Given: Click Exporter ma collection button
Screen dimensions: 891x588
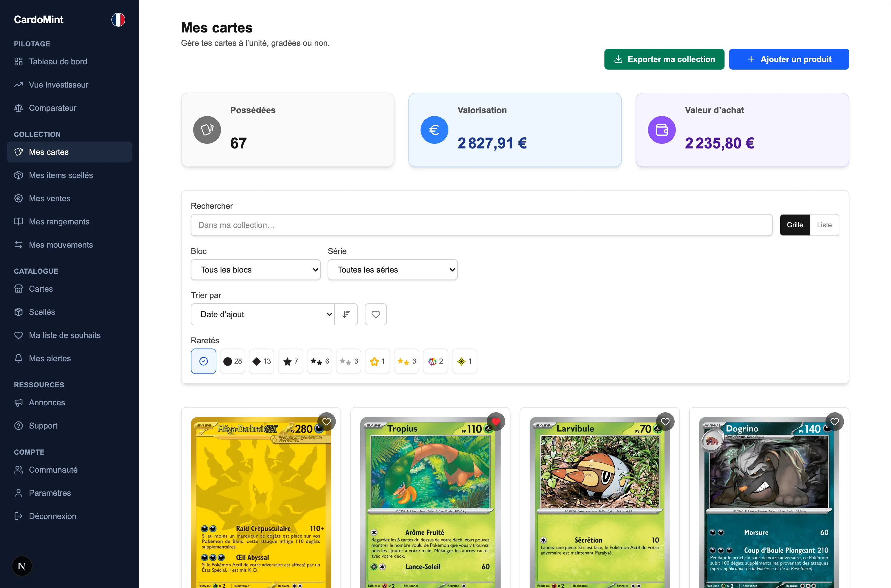Looking at the screenshot, I should pos(664,59).
